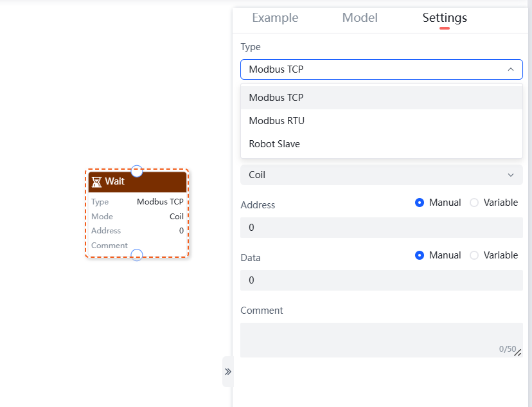Click the top connector circle of Wait node
Image resolution: width=532 pixels, height=407 pixels.
137,171
